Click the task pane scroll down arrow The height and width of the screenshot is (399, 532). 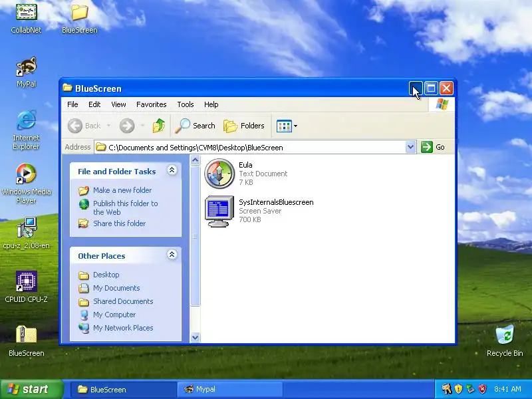click(195, 338)
